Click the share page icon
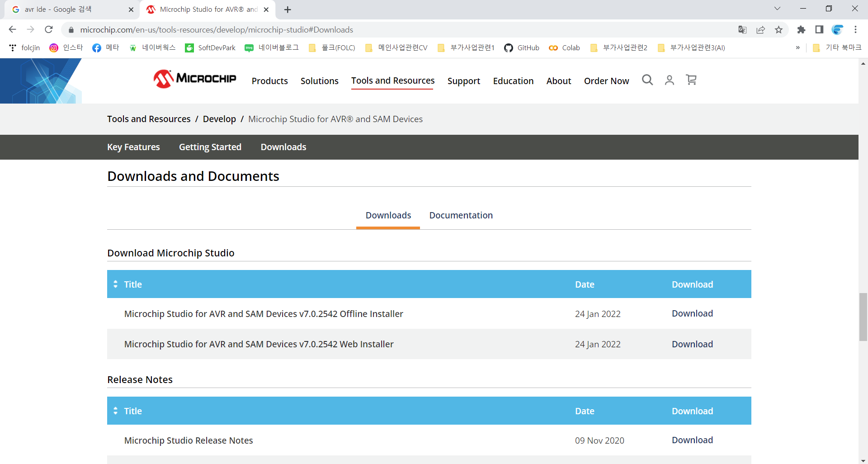This screenshot has height=464, width=868. coord(760,30)
